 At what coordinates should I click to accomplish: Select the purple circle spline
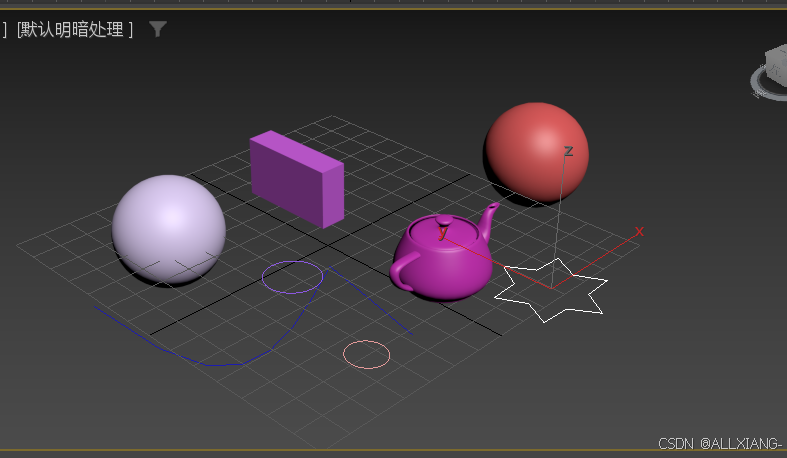(x=292, y=277)
